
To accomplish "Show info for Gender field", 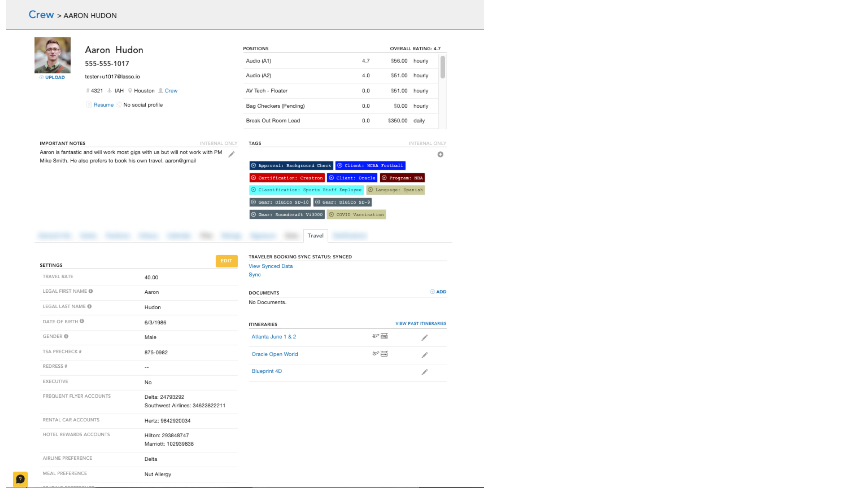I will [66, 336].
